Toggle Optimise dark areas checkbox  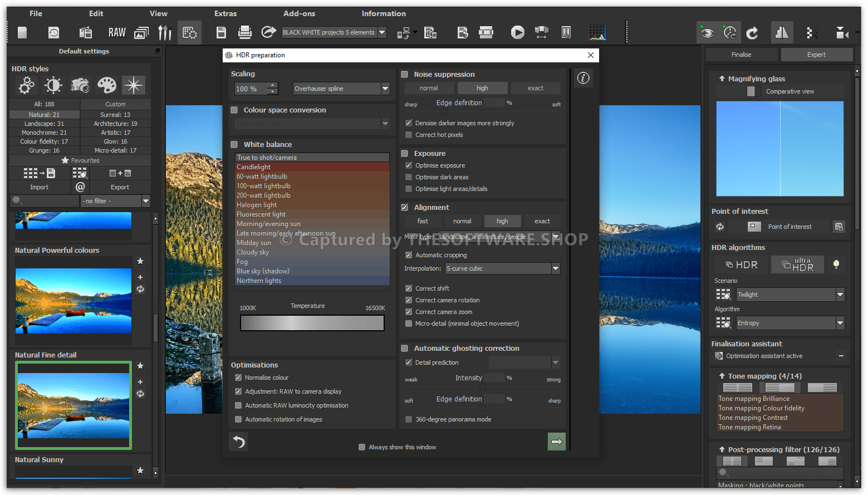point(409,177)
